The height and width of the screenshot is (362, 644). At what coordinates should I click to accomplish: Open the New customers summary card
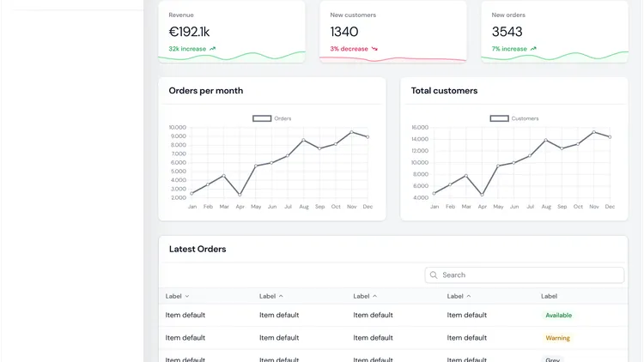pyautogui.click(x=392, y=31)
